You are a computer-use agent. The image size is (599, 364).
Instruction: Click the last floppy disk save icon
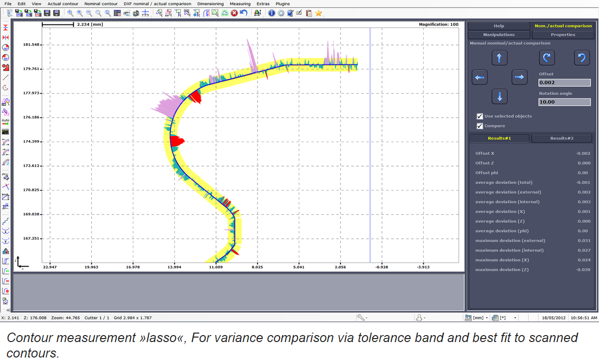tap(57, 13)
